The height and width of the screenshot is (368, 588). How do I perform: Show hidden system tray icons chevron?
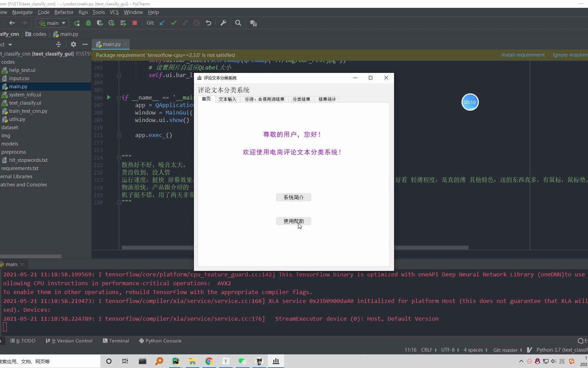[521, 361]
